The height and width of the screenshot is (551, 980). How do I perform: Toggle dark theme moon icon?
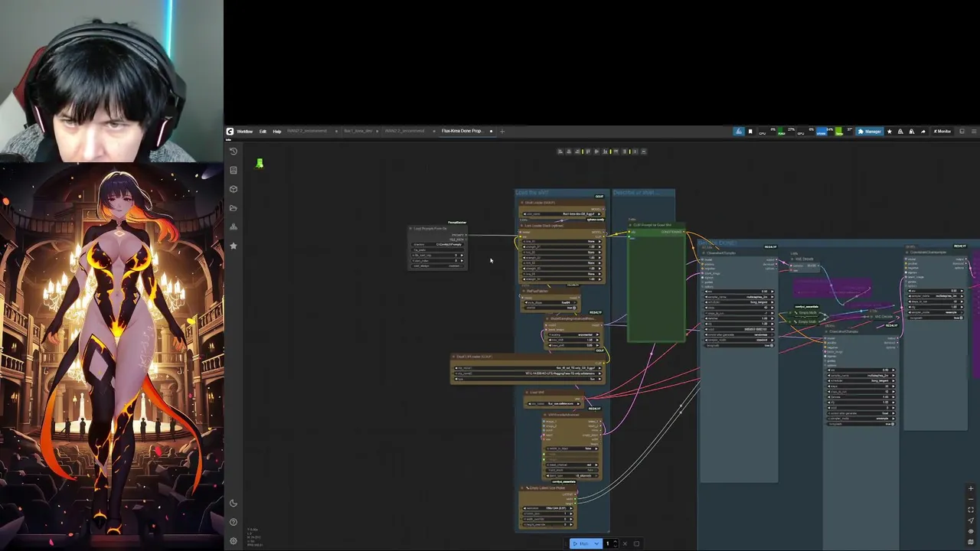pos(234,503)
